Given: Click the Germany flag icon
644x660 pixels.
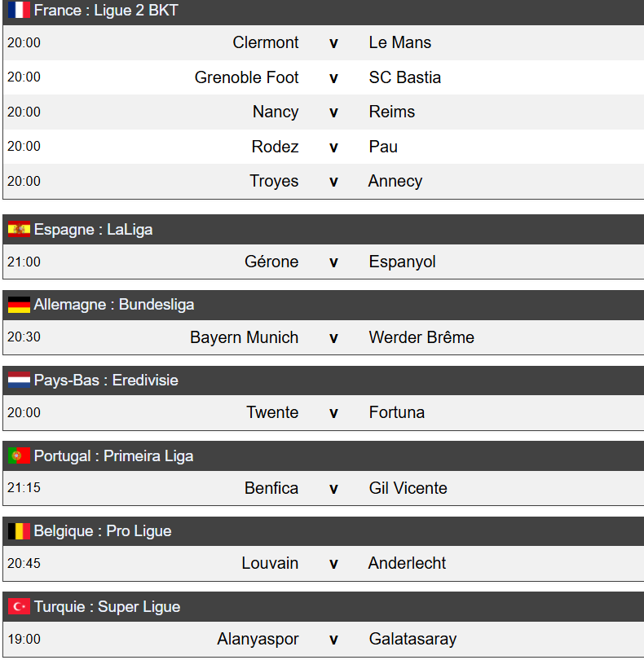Looking at the screenshot, I should [19, 305].
